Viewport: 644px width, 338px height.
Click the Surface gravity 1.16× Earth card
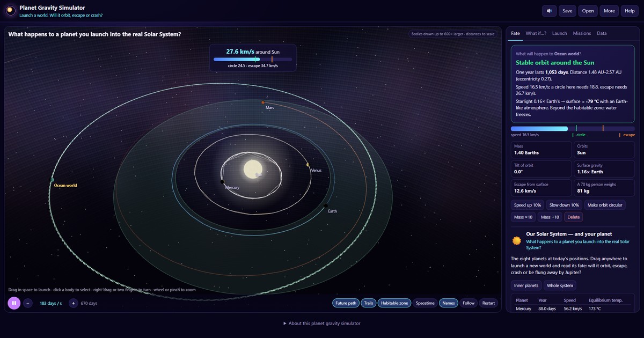tap(604, 169)
